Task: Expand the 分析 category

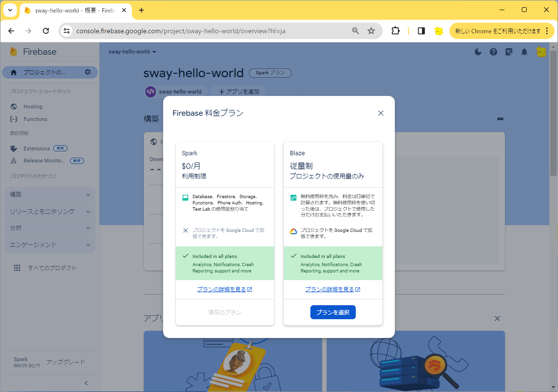Action: pyautogui.click(x=50, y=228)
